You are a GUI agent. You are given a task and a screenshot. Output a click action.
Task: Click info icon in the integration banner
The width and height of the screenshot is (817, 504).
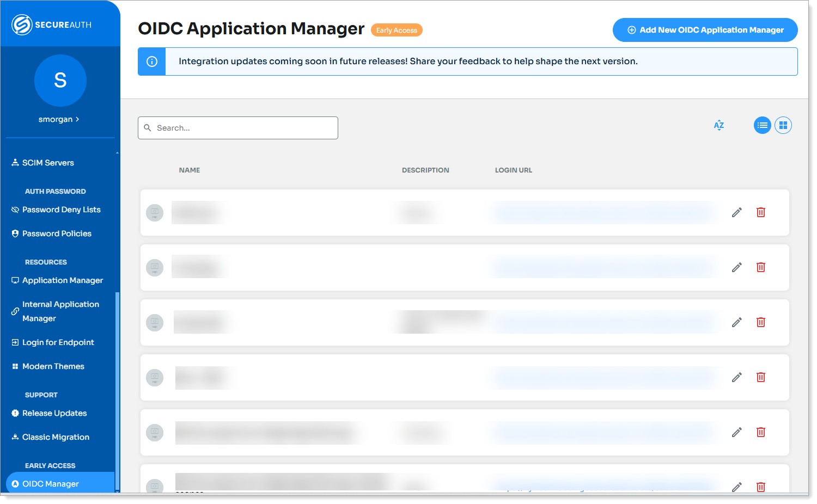tap(152, 62)
